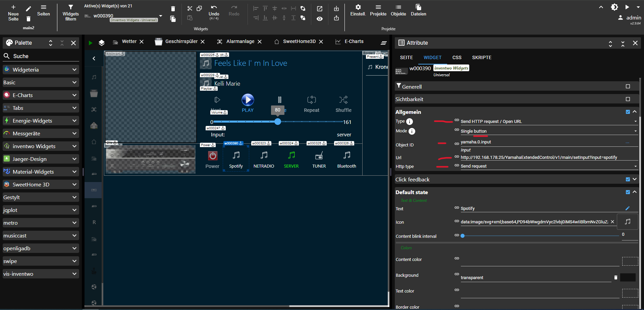The height and width of the screenshot is (310, 644).
Task: Open the Type dropdown Send HTTP request
Action: [549, 121]
